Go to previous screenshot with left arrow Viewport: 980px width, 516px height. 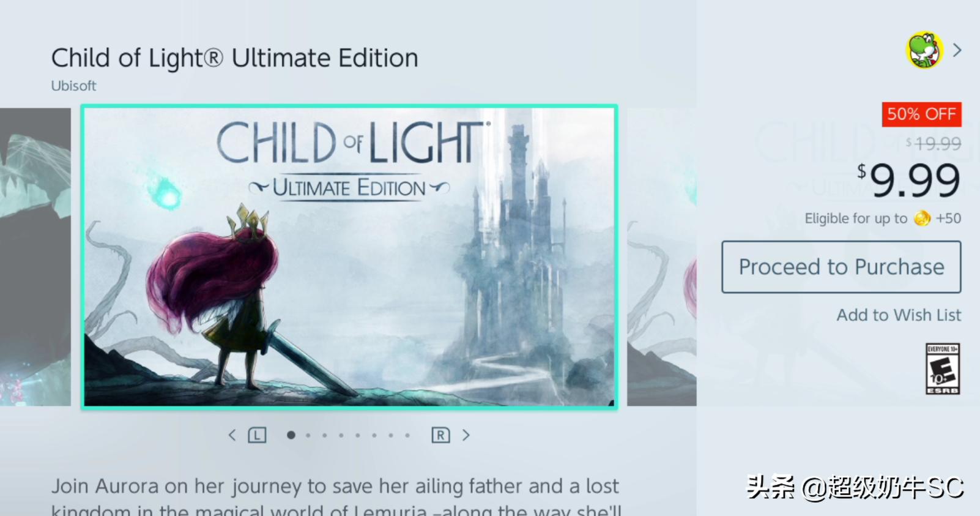click(x=232, y=435)
